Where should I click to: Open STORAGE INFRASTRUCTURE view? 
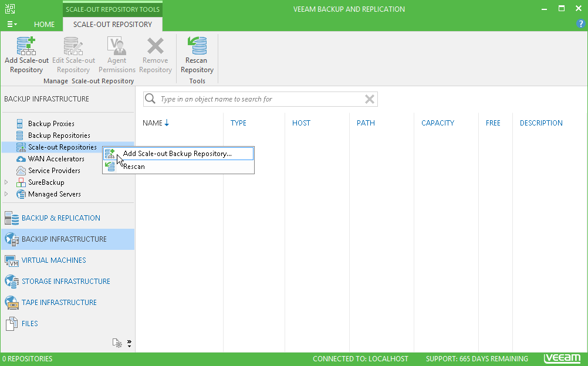point(68,282)
